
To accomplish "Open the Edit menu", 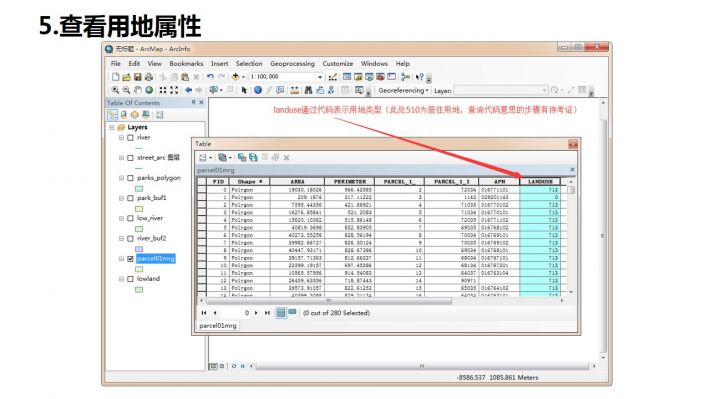I will [x=134, y=64].
